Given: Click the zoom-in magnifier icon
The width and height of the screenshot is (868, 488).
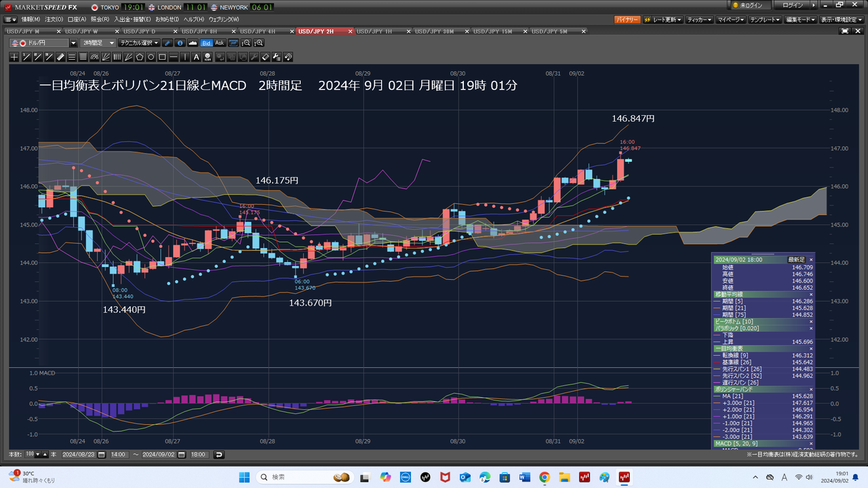Looking at the screenshot, I should coord(258,43).
